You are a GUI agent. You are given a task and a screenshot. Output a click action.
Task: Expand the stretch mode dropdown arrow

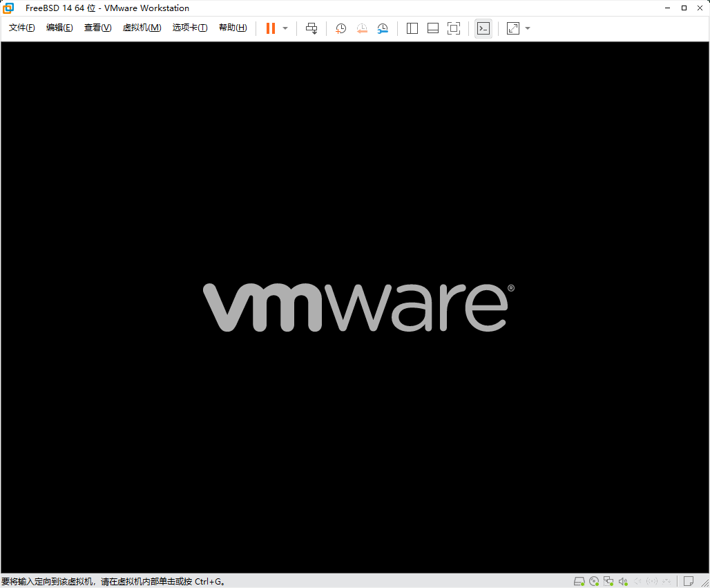tap(528, 28)
